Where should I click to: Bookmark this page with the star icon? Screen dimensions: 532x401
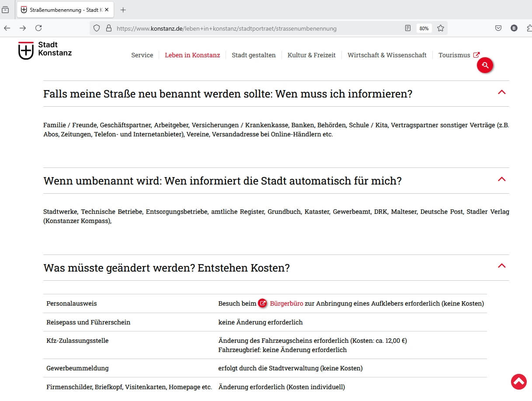pos(441,28)
